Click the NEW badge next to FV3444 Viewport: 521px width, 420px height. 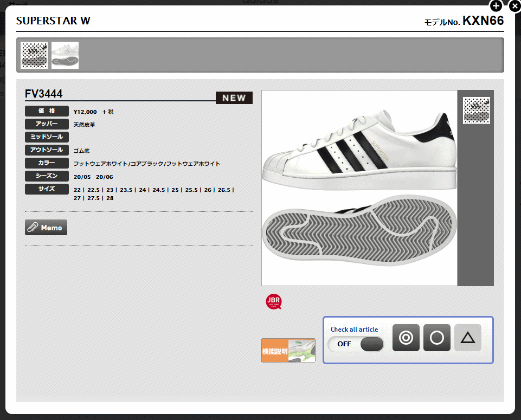pos(234,98)
